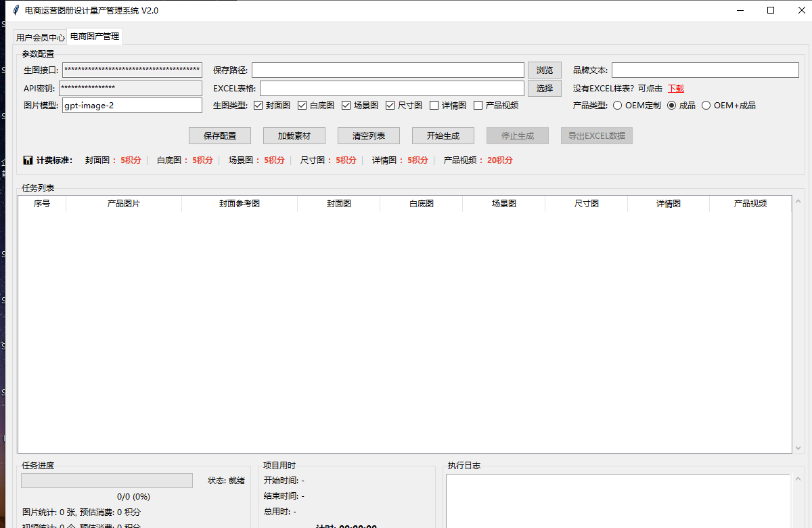The height and width of the screenshot is (528, 812).
Task: Open the red 下载 sample link
Action: tap(676, 89)
